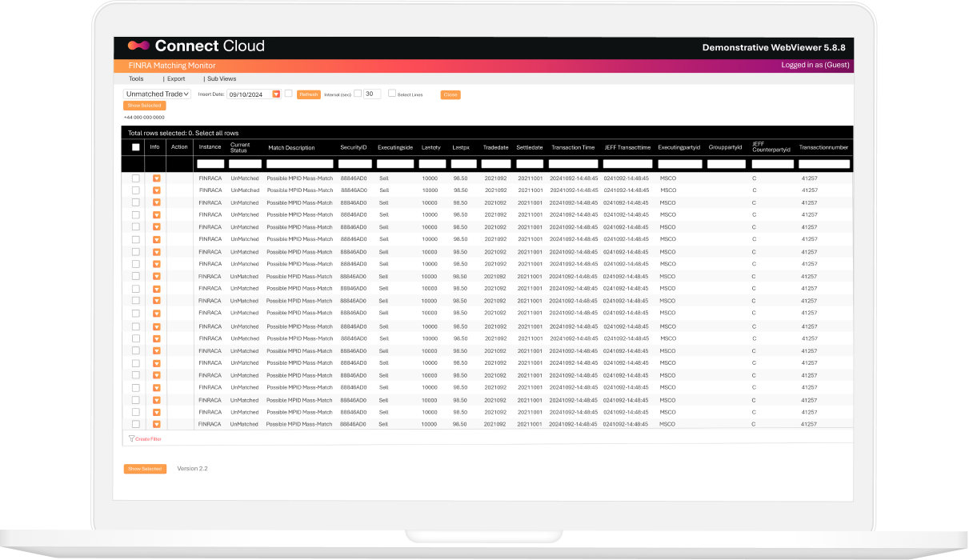Expand the Unmatched Trade dropdown

point(157,94)
